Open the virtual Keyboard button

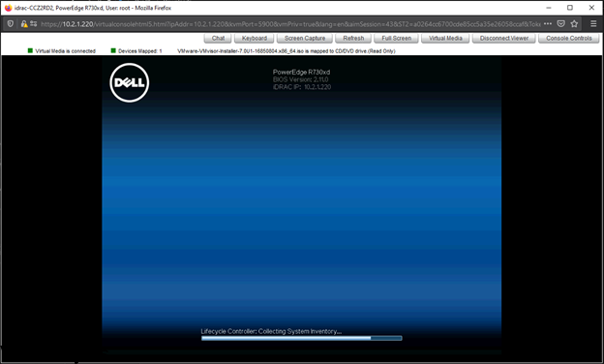tap(255, 38)
